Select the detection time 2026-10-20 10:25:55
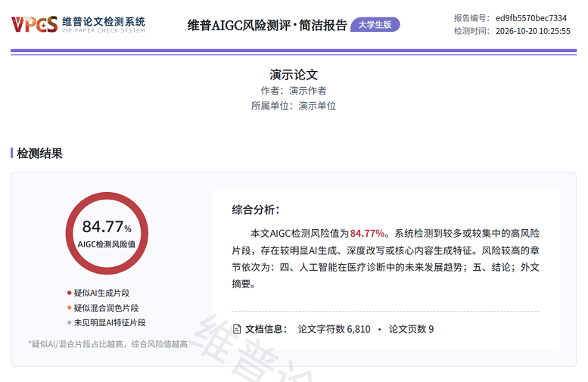The width and height of the screenshot is (588, 382). click(533, 31)
